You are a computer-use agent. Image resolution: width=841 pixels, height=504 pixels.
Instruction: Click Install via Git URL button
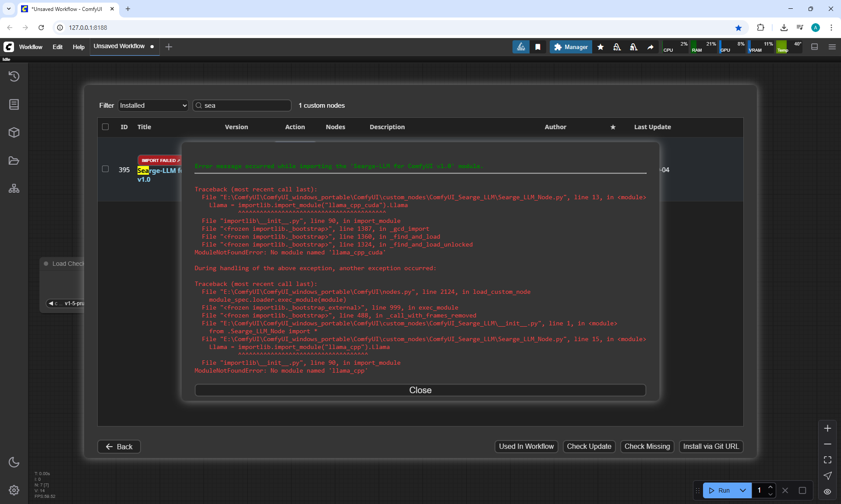[710, 446]
